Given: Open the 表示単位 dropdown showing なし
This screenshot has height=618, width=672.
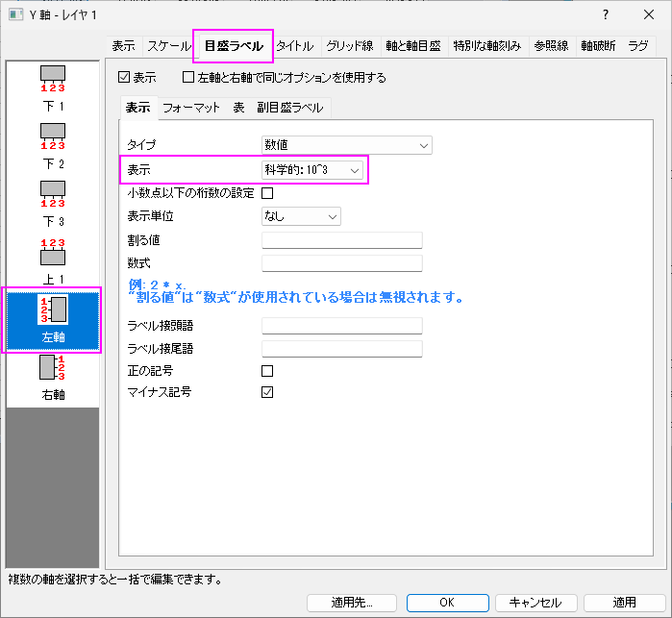Looking at the screenshot, I should point(301,216).
